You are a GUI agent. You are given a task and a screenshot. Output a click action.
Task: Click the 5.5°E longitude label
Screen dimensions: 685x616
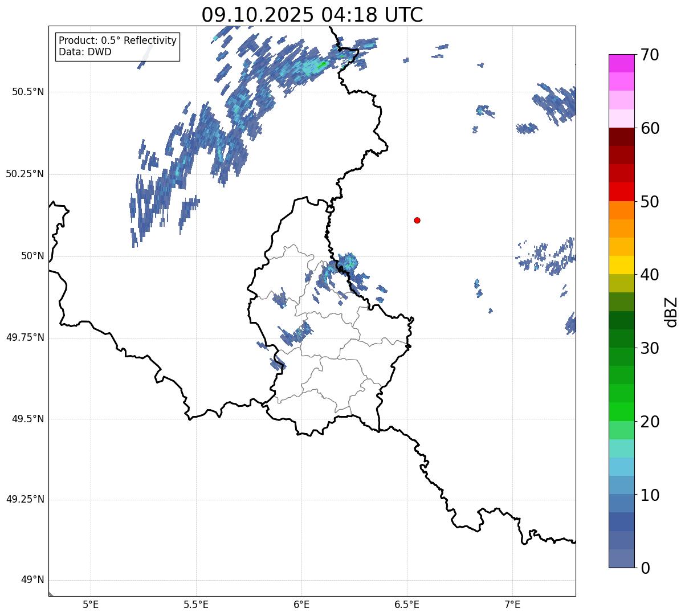196,605
